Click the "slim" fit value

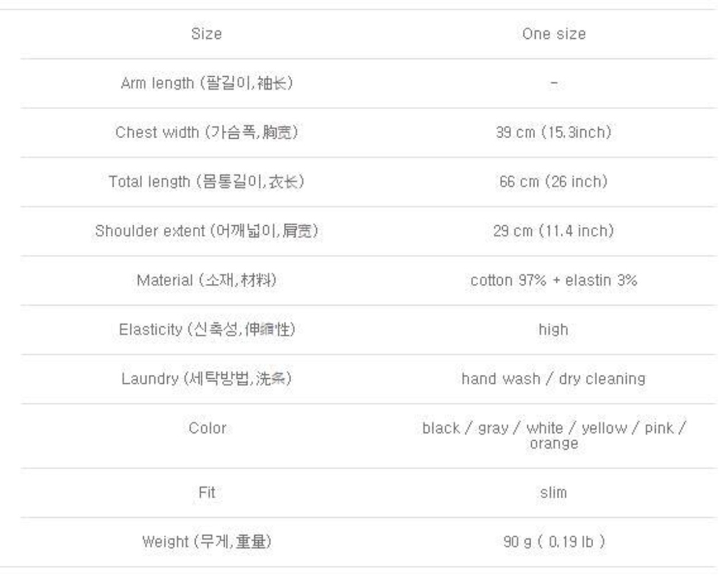553,493
